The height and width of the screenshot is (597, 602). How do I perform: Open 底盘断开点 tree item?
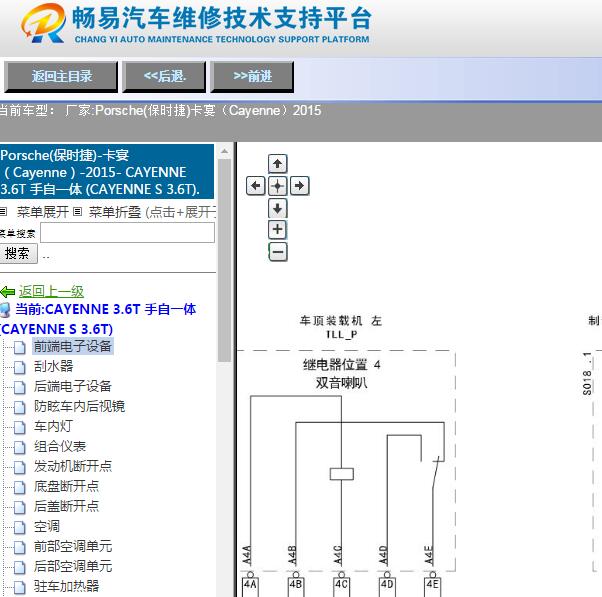[x=66, y=486]
